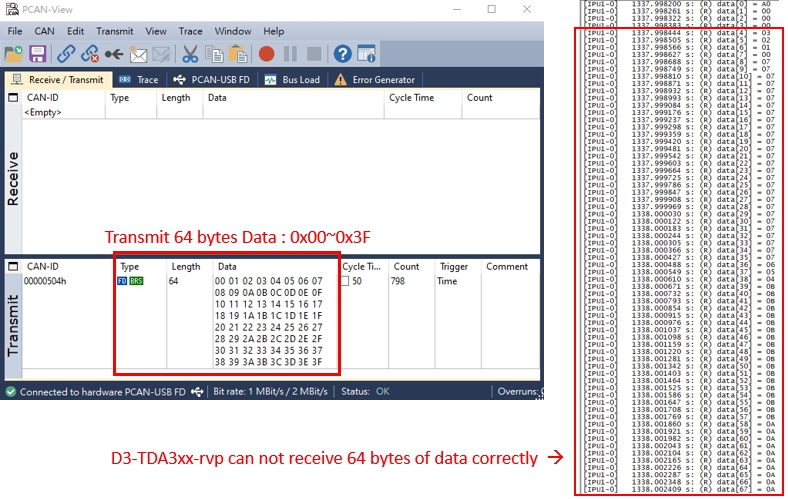Click Receive list Type column header
Viewport: 788px width, 499px height.
point(131,97)
